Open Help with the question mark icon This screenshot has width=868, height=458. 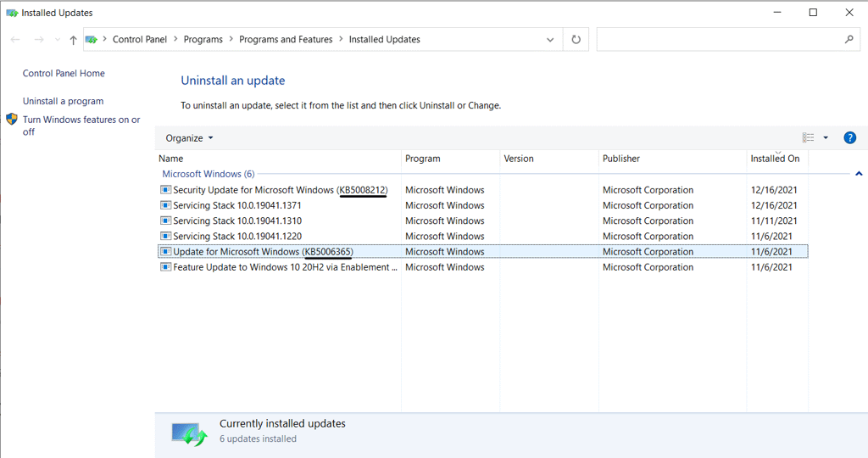pyautogui.click(x=849, y=137)
